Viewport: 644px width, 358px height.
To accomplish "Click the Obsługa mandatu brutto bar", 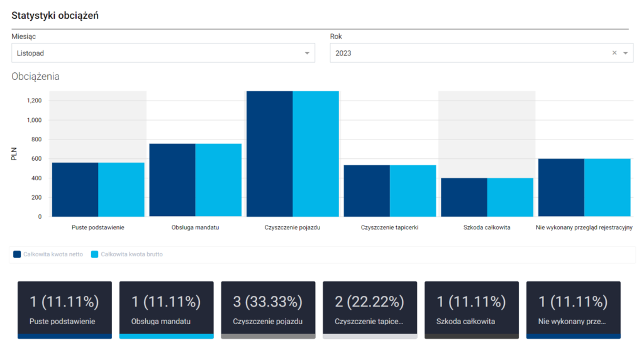I will pos(218,180).
